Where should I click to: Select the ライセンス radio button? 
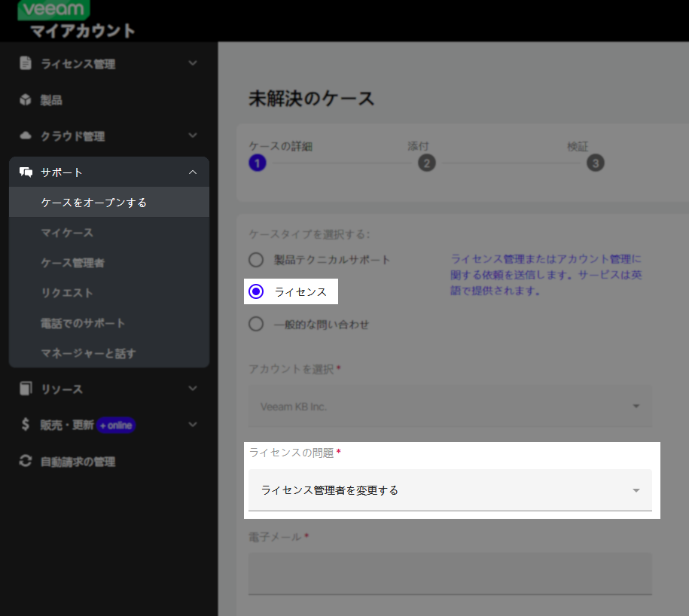256,291
